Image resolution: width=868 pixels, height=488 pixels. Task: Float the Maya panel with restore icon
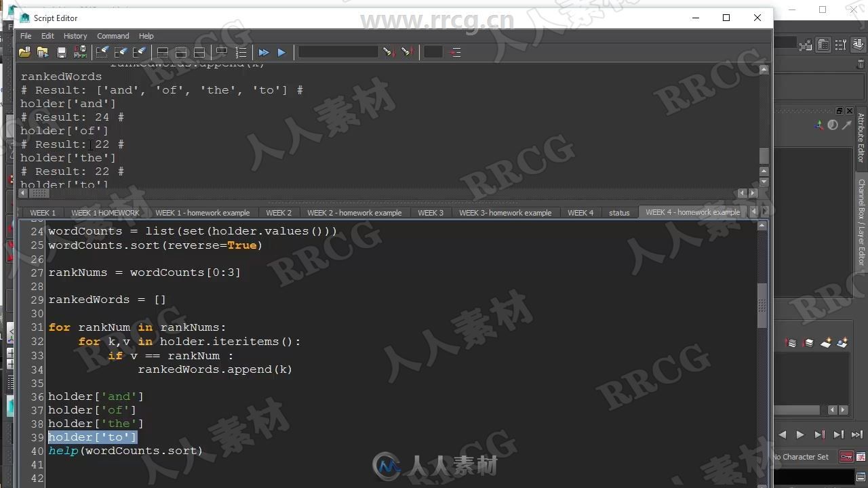point(839,110)
